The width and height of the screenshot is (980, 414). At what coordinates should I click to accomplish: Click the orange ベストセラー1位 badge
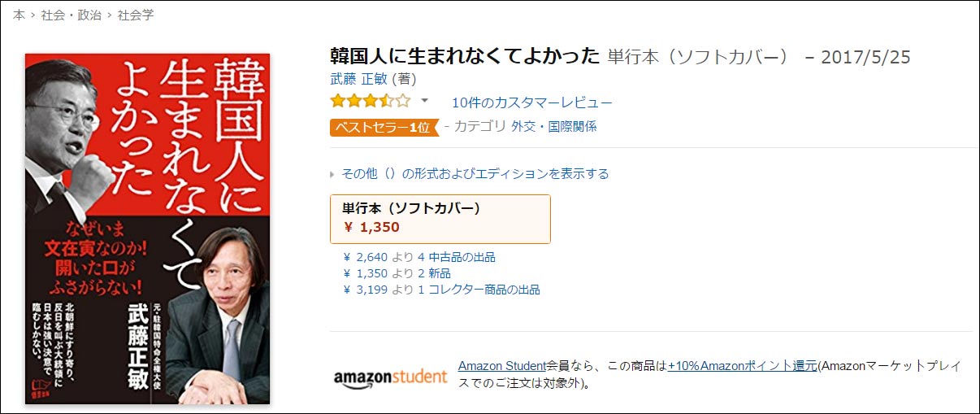coord(381,127)
